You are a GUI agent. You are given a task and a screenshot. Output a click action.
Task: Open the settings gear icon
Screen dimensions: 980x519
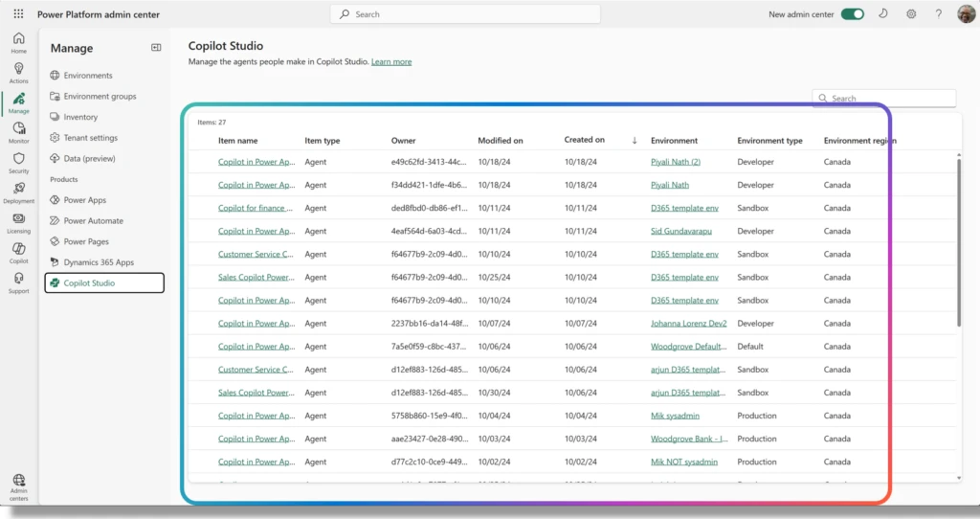911,14
